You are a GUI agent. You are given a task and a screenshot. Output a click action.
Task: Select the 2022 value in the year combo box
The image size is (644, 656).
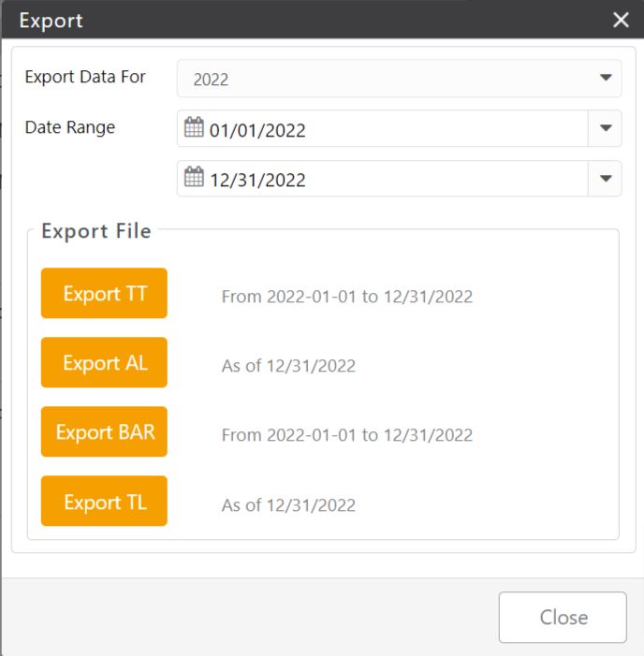[212, 80]
